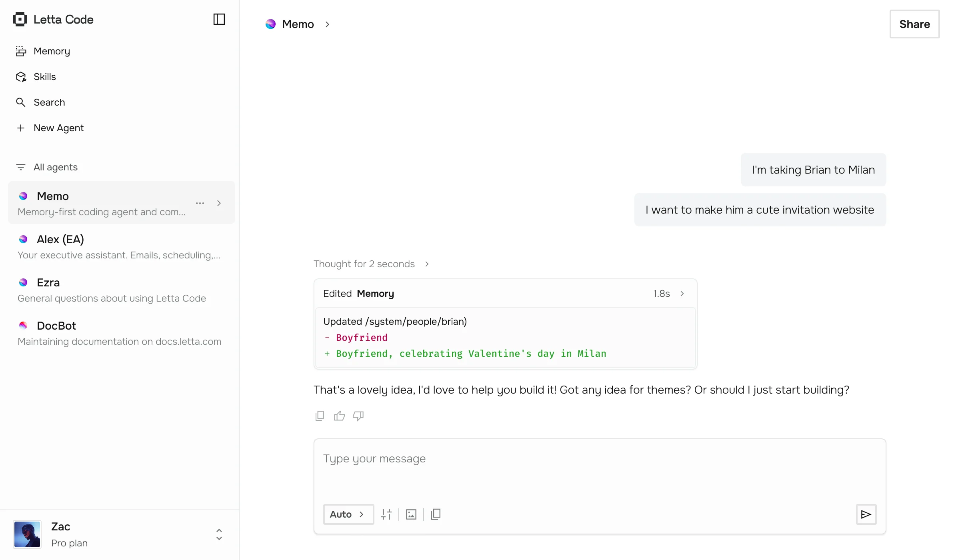Open Memo agent's three-dot options
Viewport: 960px width, 560px height.
[x=200, y=203]
